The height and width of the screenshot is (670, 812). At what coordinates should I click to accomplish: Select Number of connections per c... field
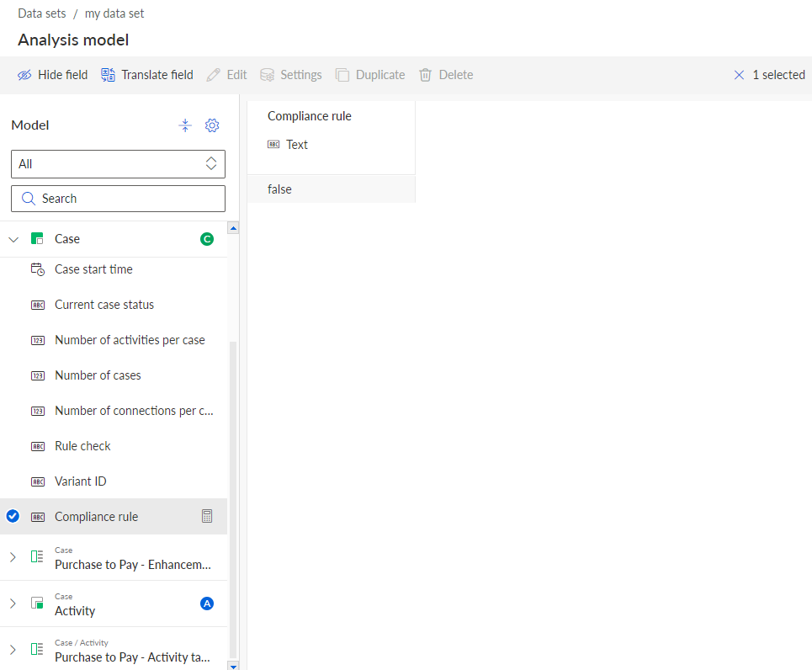click(114, 411)
